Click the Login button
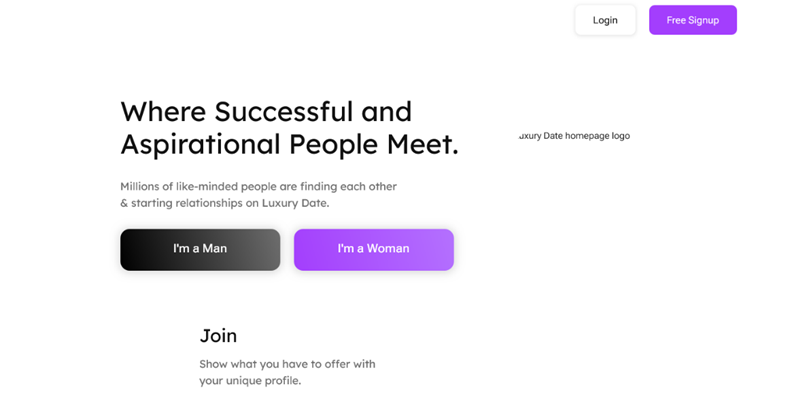809x402 pixels. pyautogui.click(x=605, y=20)
